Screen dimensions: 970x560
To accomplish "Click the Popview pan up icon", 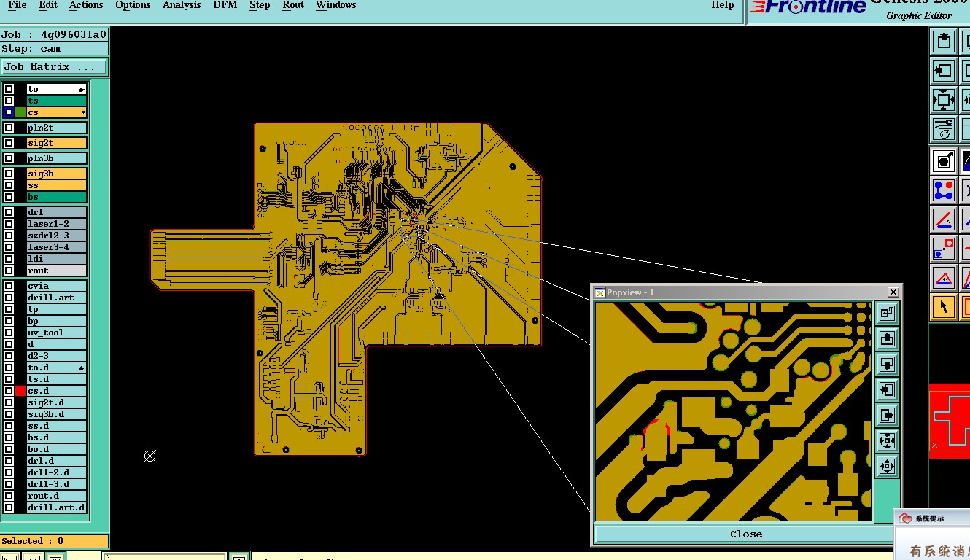I will click(x=887, y=339).
